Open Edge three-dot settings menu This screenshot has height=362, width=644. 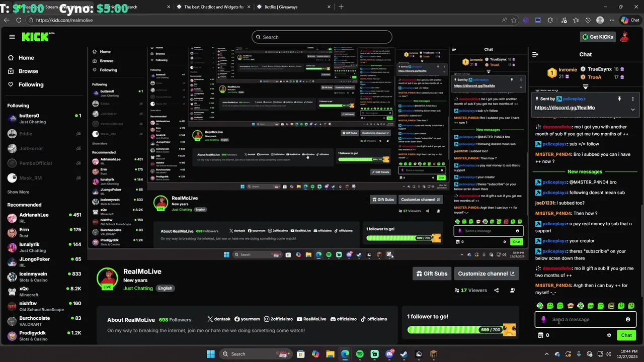coord(612,20)
